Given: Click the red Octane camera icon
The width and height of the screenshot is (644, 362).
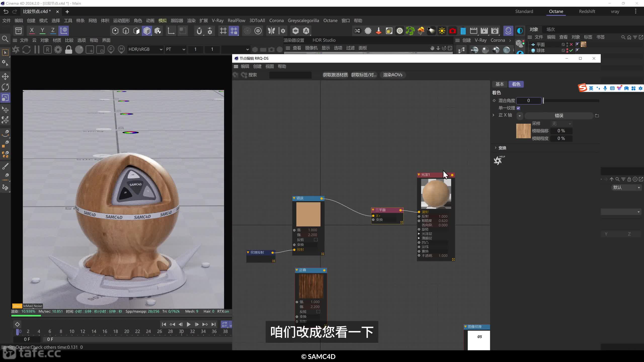Looking at the screenshot, I should tap(452, 31).
